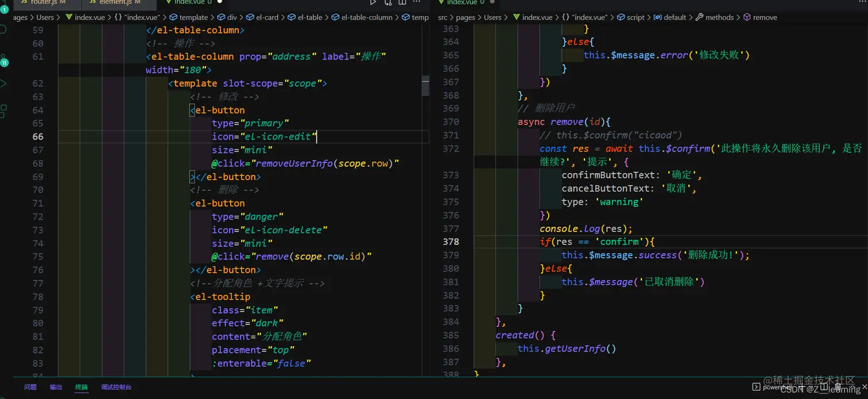Click content="分配角色" attribute
This screenshot has height=399, width=868.
coord(259,336)
